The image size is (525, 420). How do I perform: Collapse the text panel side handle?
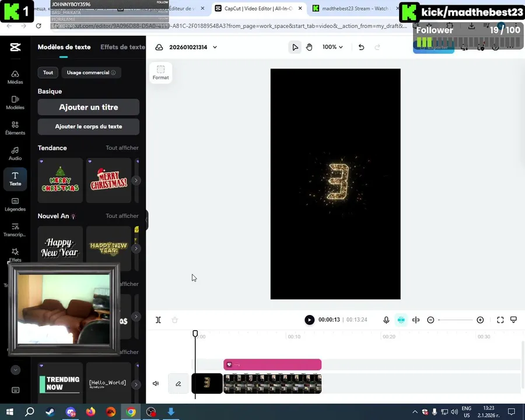click(146, 220)
